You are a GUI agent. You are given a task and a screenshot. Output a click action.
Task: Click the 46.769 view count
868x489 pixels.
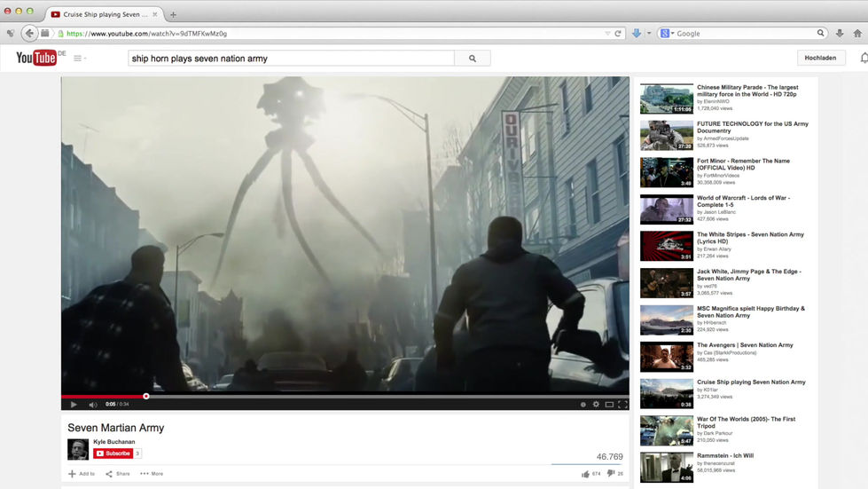click(x=609, y=456)
